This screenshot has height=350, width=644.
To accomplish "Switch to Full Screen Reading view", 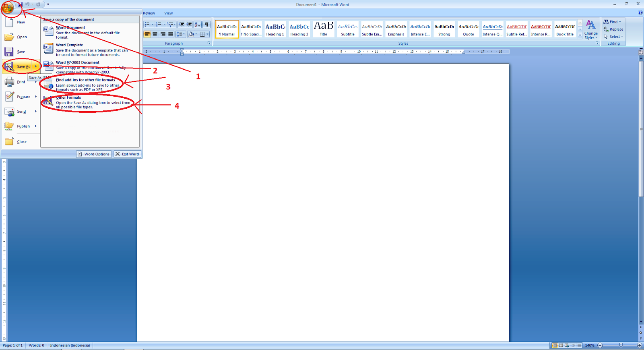I will pyautogui.click(x=561, y=345).
